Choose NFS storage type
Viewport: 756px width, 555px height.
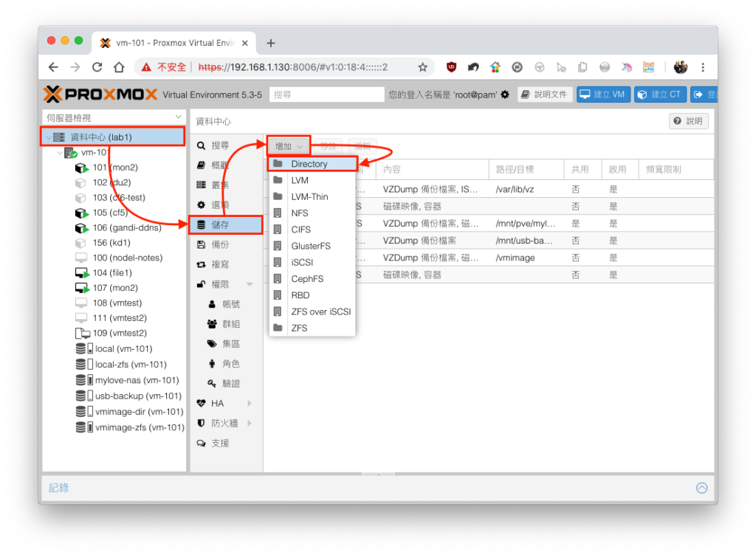(x=312, y=213)
